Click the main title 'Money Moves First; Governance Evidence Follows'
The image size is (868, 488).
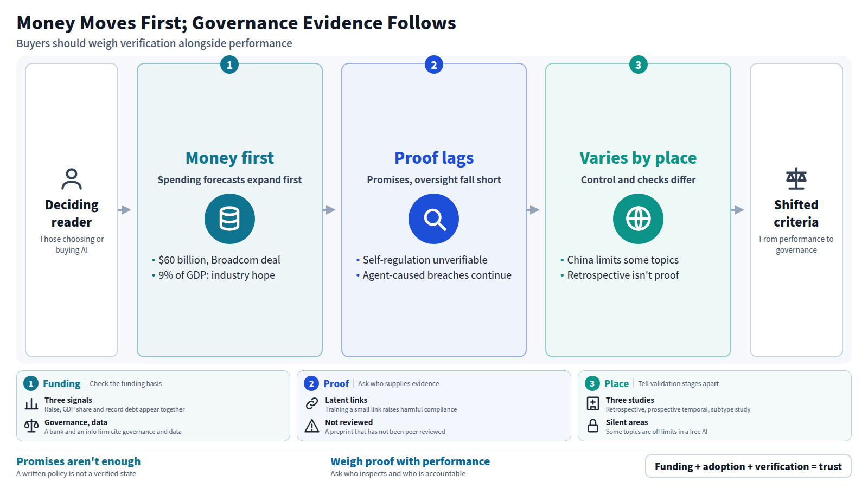tap(237, 23)
